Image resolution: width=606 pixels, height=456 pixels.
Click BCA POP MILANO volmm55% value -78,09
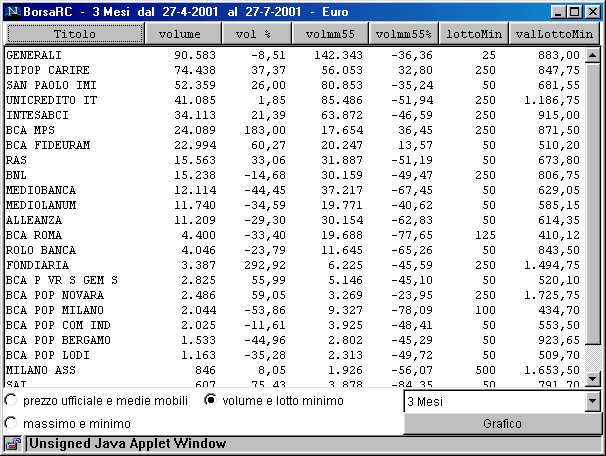coord(412,310)
